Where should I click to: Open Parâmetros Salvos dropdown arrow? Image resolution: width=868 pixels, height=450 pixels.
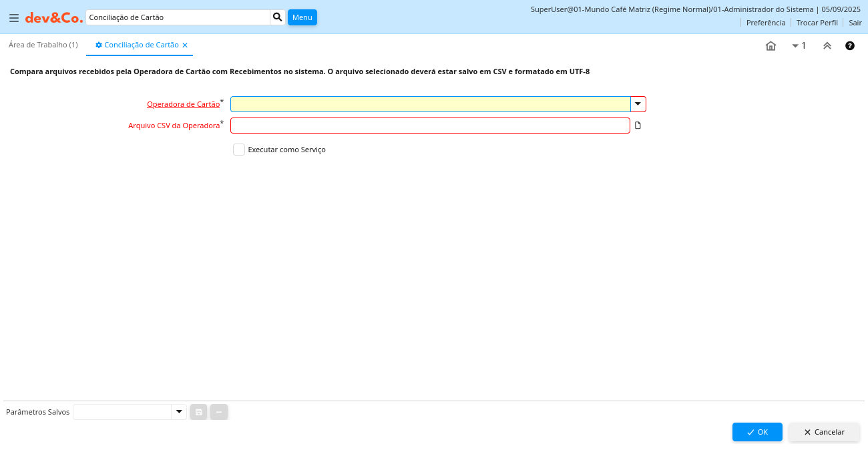tap(179, 412)
